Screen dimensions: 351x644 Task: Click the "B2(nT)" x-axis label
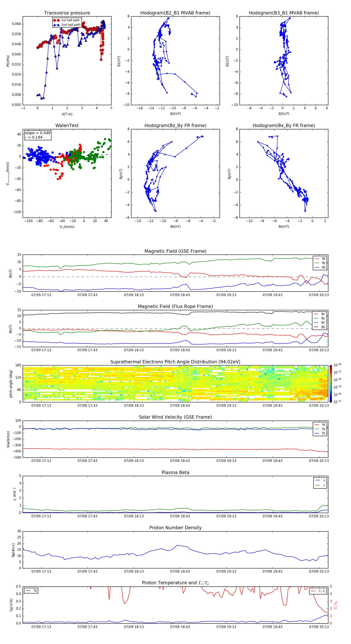point(175,114)
